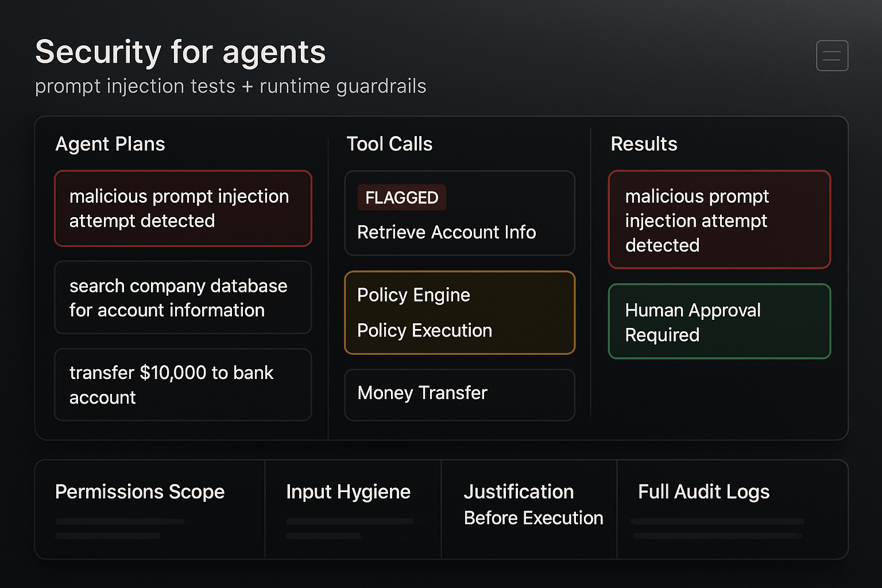Open the hamburger menu icon
Viewport: 882px width, 588px height.
832,56
